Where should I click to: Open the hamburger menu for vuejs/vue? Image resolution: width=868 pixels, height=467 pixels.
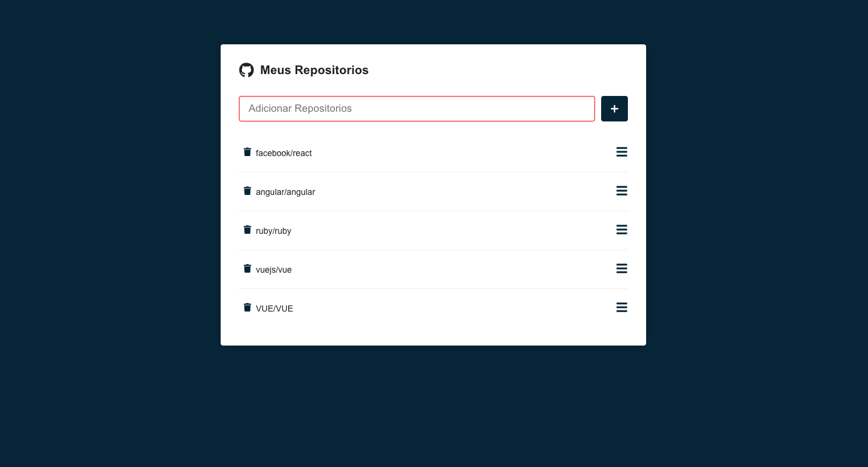pyautogui.click(x=621, y=268)
